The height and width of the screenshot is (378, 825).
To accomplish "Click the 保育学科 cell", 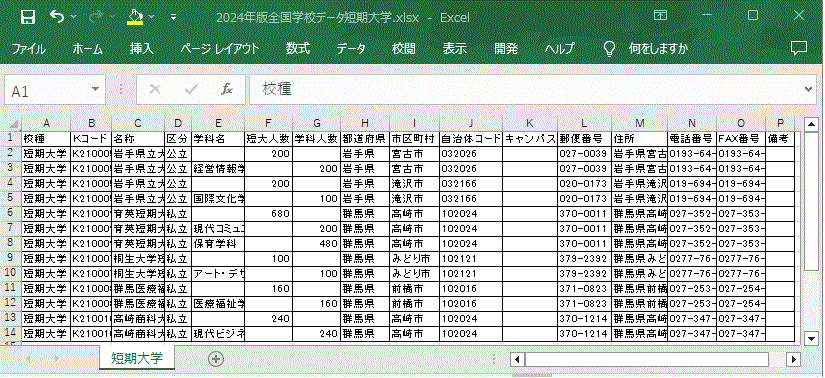I will (217, 244).
